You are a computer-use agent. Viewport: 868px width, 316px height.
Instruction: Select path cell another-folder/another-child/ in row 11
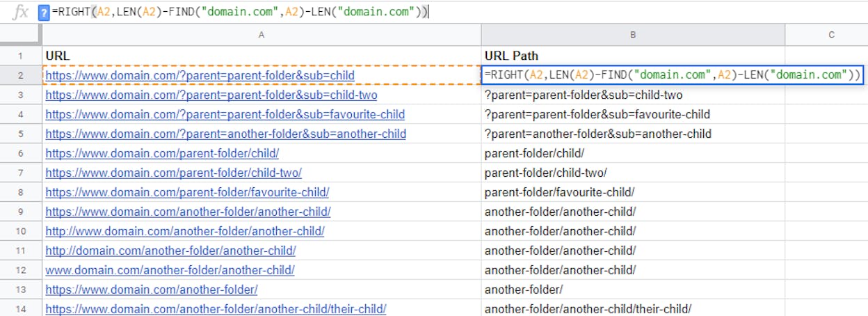coord(633,251)
